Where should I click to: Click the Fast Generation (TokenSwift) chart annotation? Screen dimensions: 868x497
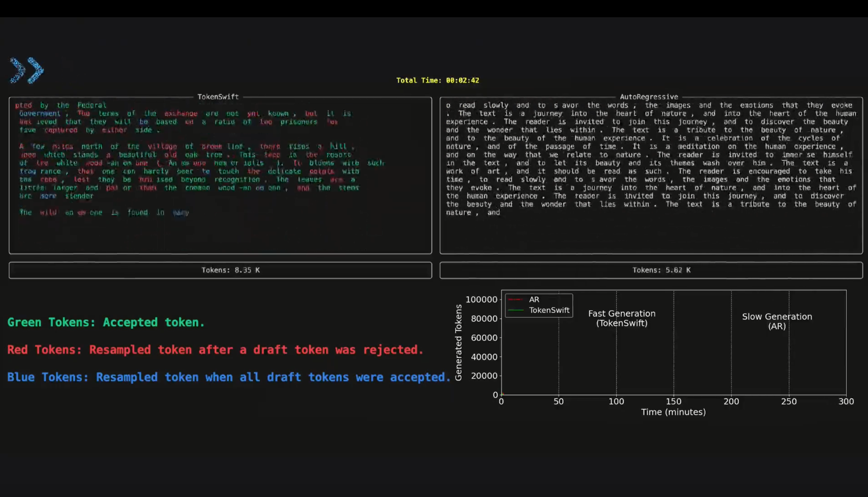[x=622, y=318]
